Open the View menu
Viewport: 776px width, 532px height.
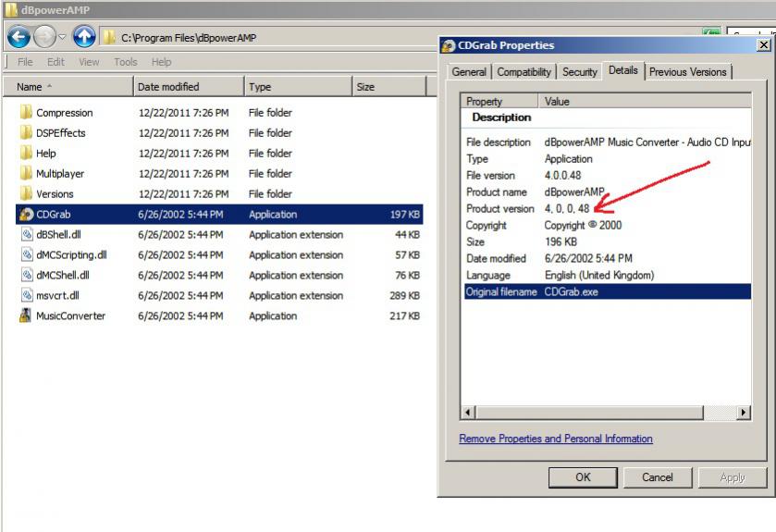(x=89, y=62)
